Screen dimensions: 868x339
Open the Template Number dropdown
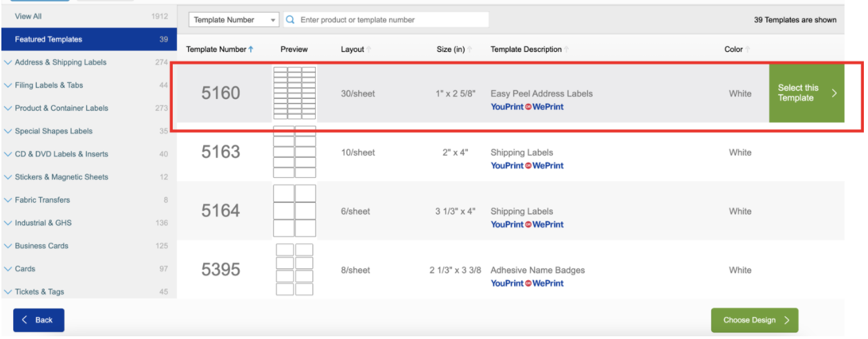[234, 20]
